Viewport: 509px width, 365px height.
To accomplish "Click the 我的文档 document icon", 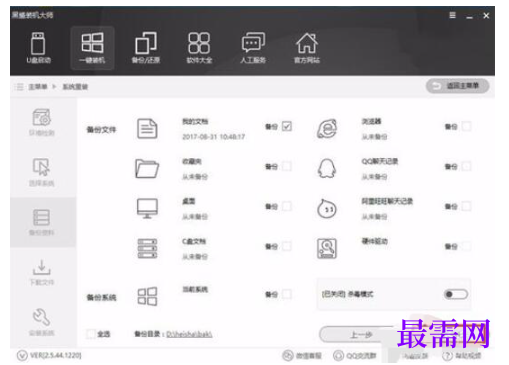I will coord(147,129).
